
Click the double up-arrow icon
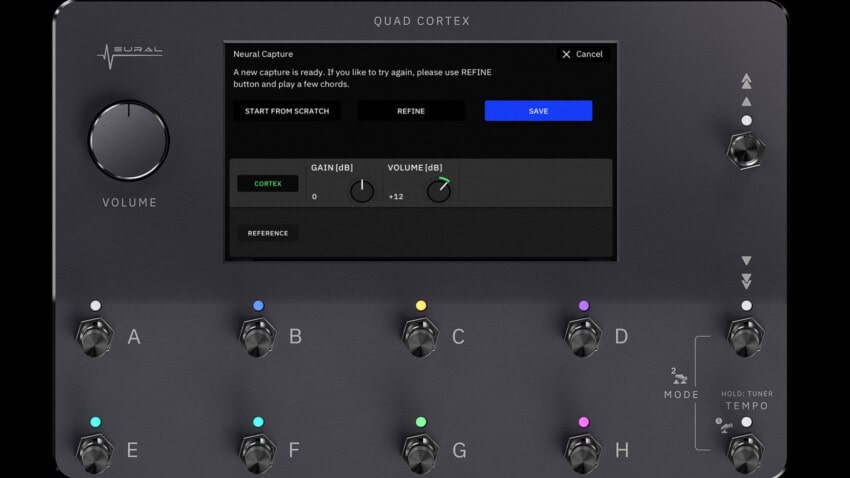tap(746, 81)
